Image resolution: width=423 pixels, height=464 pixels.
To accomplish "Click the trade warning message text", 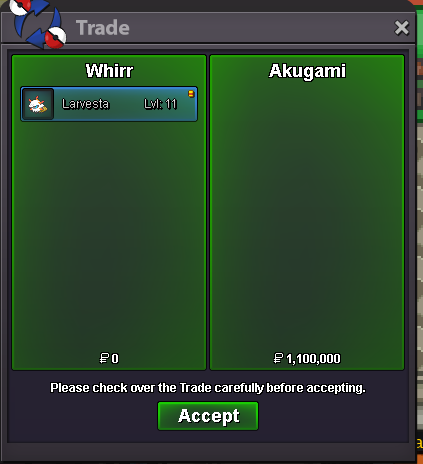I will coord(208,388).
